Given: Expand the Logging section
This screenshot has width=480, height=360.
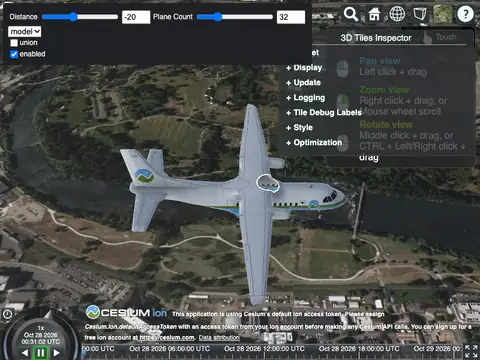Looking at the screenshot, I should point(305,98).
